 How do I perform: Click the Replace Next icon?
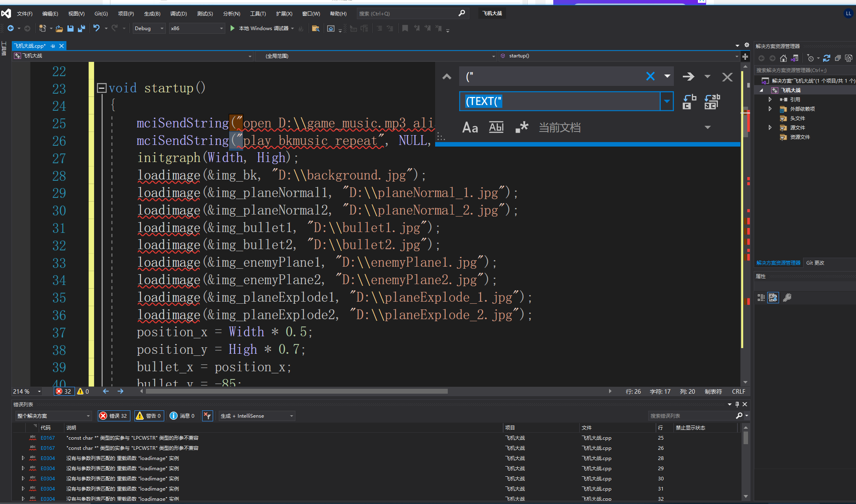pyautogui.click(x=689, y=102)
